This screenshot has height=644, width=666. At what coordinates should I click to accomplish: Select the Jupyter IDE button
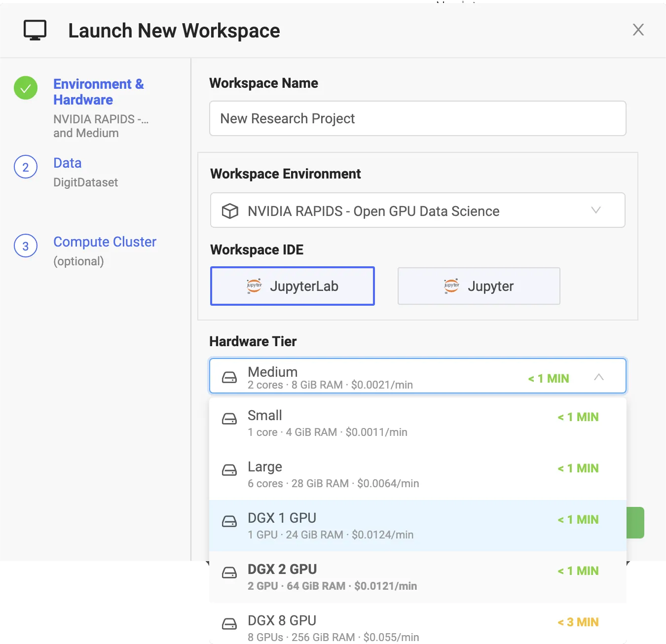click(479, 286)
